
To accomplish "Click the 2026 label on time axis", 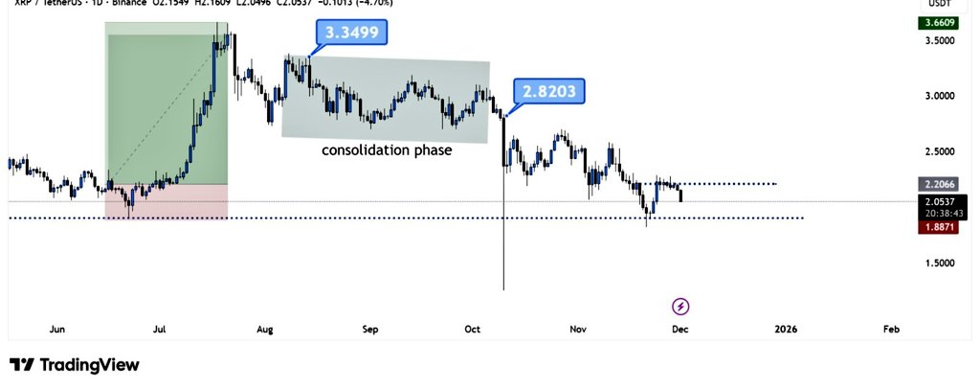I will pyautogui.click(x=785, y=329).
